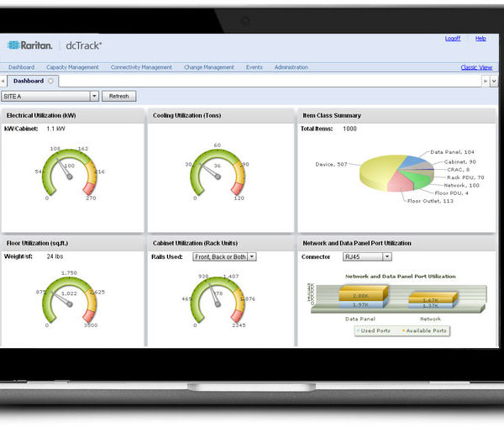The image size is (504, 433).
Task: Click the Cabinet Utilization (Rack Units) header
Action: tap(221, 243)
